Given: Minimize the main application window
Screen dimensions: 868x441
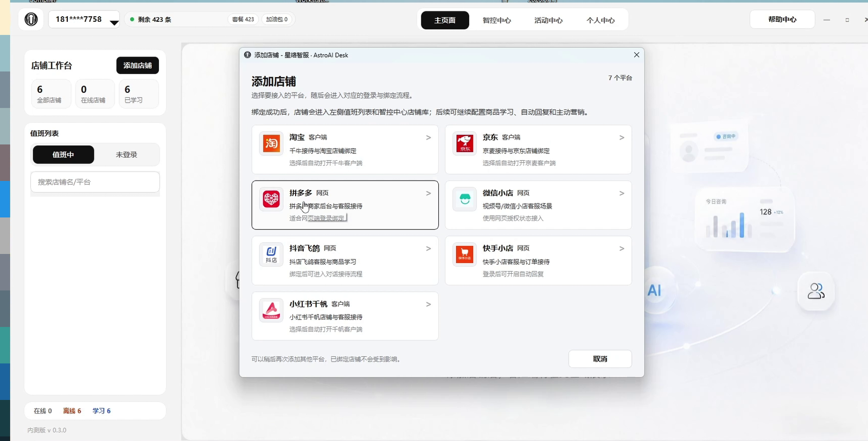Looking at the screenshot, I should [827, 20].
